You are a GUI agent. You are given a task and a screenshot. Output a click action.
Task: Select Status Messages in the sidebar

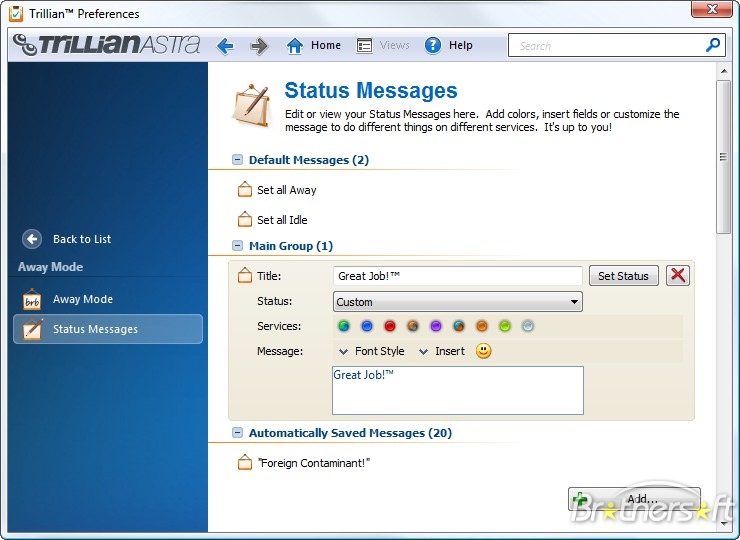pos(108,329)
